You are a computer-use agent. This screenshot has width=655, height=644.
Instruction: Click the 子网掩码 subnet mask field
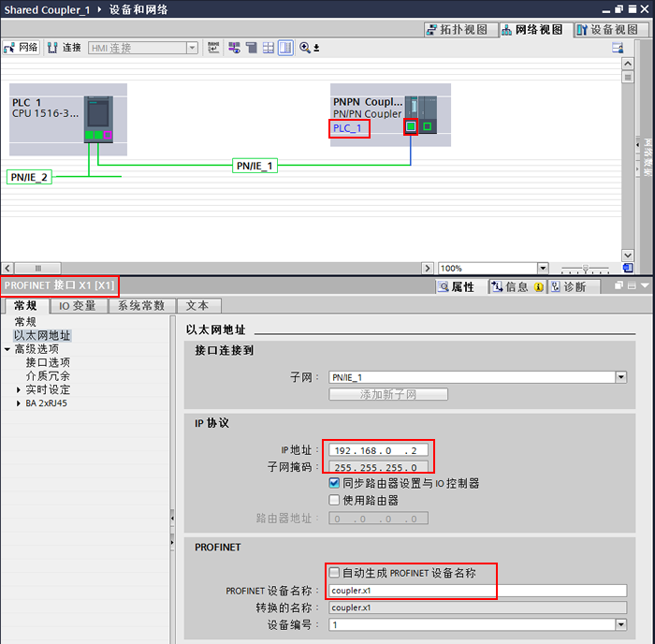click(378, 467)
